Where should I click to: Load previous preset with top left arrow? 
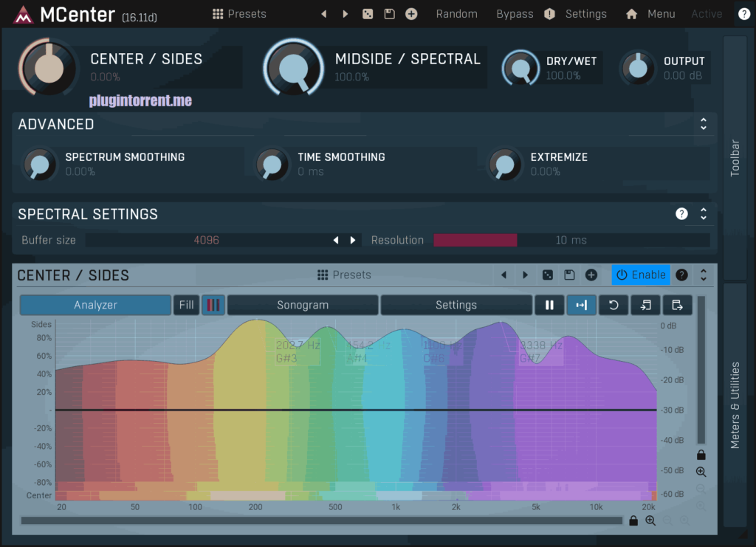[x=324, y=14]
